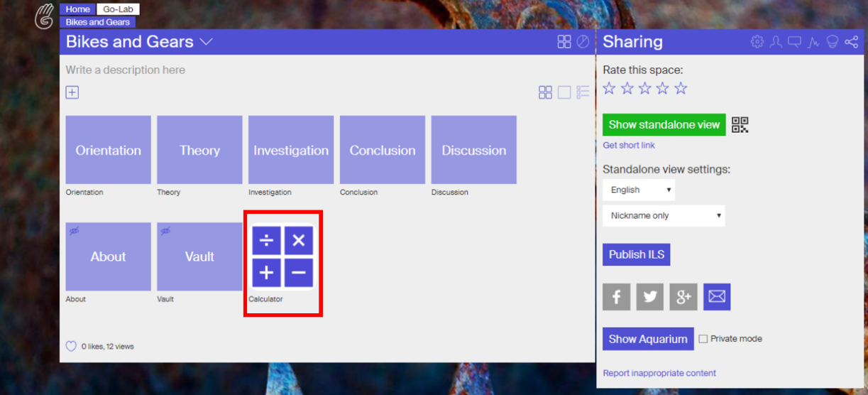Rate the space five stars

click(681, 88)
